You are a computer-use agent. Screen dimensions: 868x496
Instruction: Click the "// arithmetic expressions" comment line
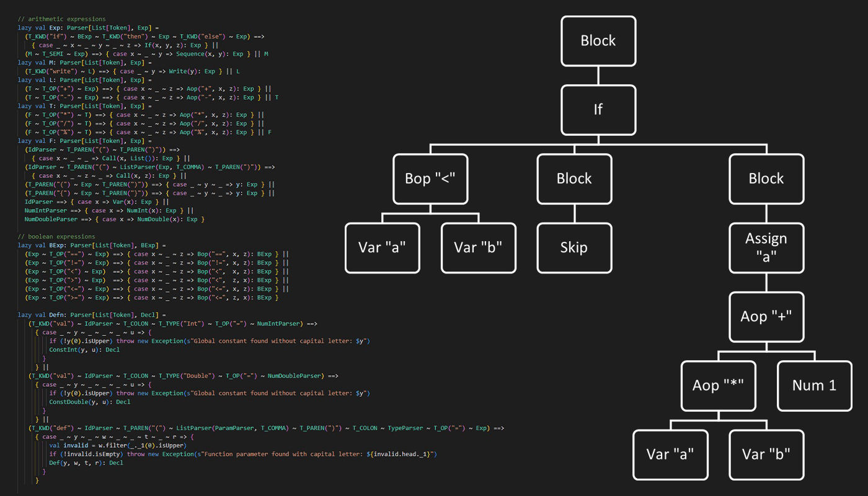[62, 19]
